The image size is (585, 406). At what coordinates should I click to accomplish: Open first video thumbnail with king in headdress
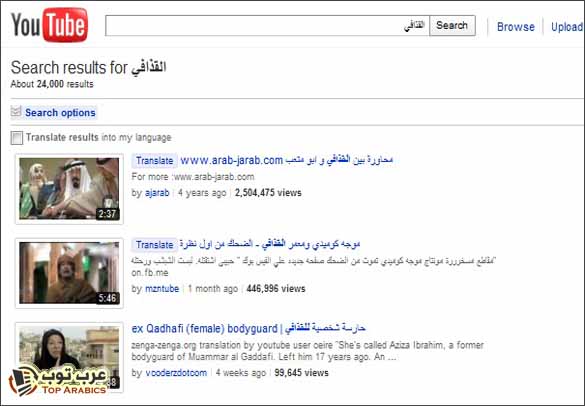pyautogui.click(x=69, y=188)
